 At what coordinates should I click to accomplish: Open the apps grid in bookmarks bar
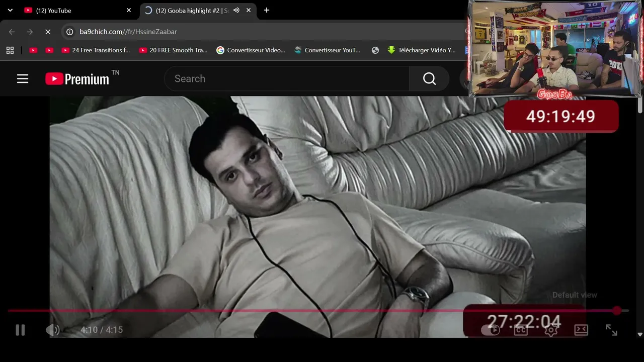[10, 50]
